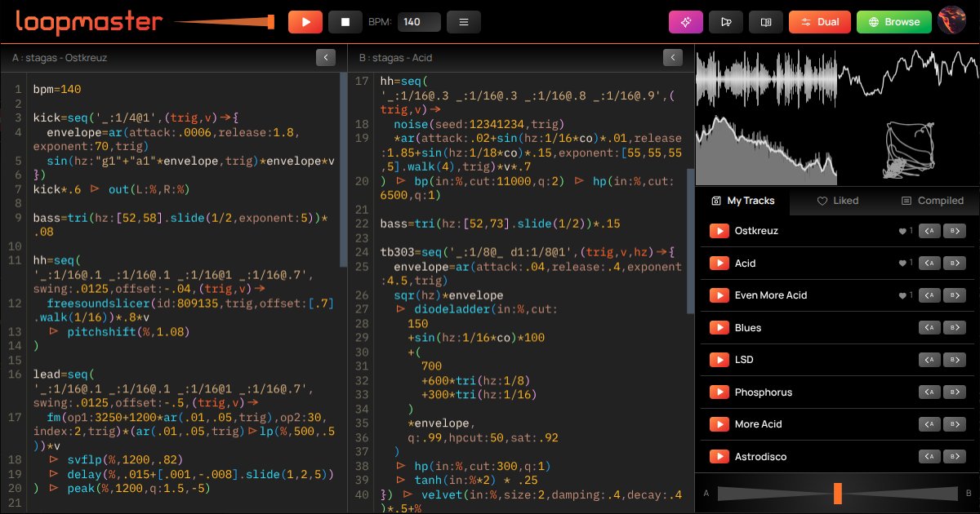Click the green Browse button
The width and height of the screenshot is (980, 514).
pyautogui.click(x=893, y=21)
